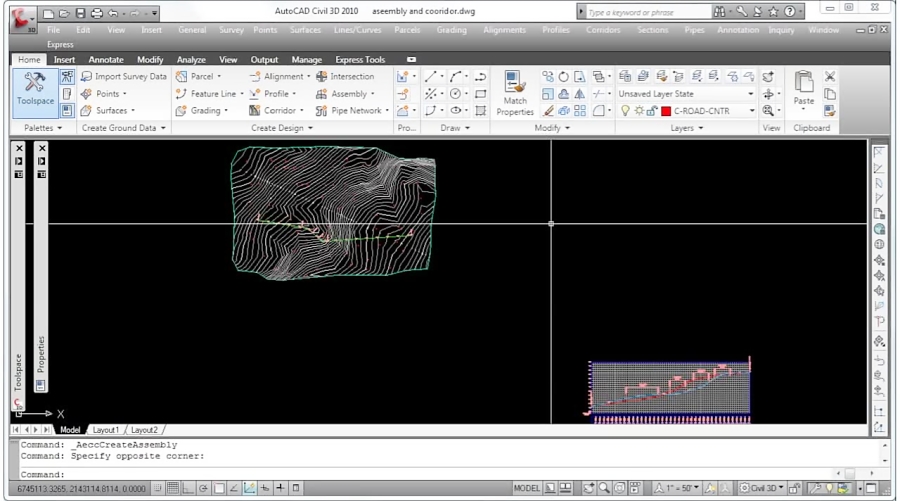The width and height of the screenshot is (900, 501).
Task: Click the Undo icon in quick access toolbar
Action: 113,13
